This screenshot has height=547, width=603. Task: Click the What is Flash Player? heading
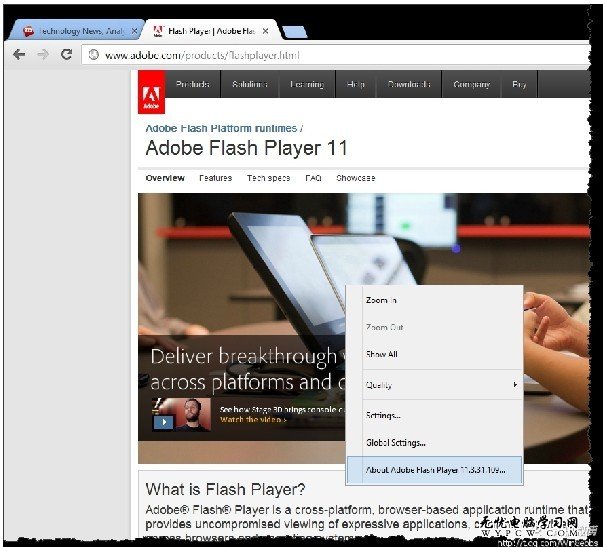[225, 489]
